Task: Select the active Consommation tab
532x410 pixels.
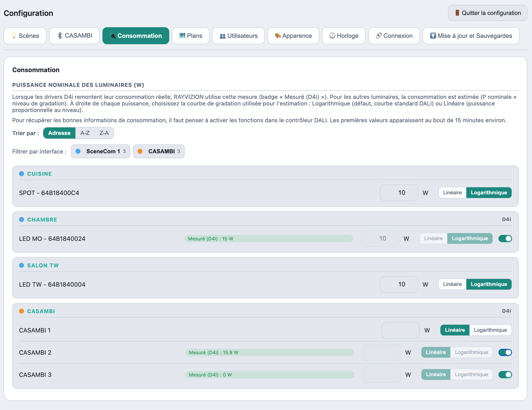Action: point(136,36)
